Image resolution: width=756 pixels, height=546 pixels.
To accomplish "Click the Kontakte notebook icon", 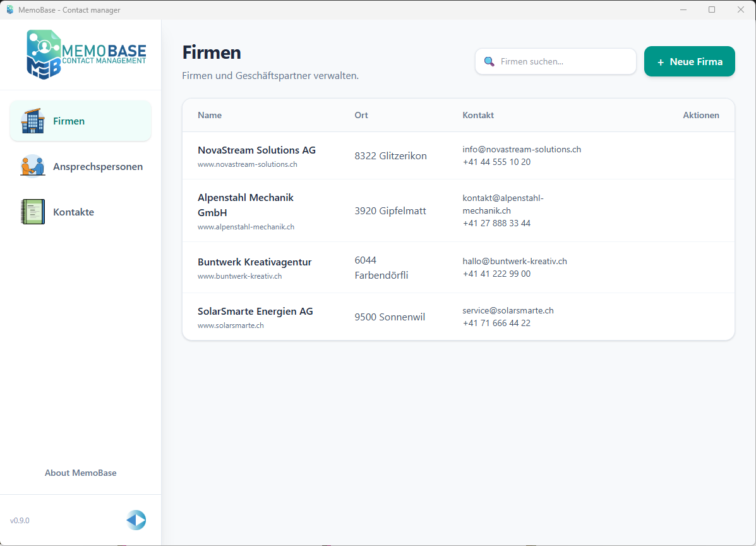I will click(x=33, y=212).
